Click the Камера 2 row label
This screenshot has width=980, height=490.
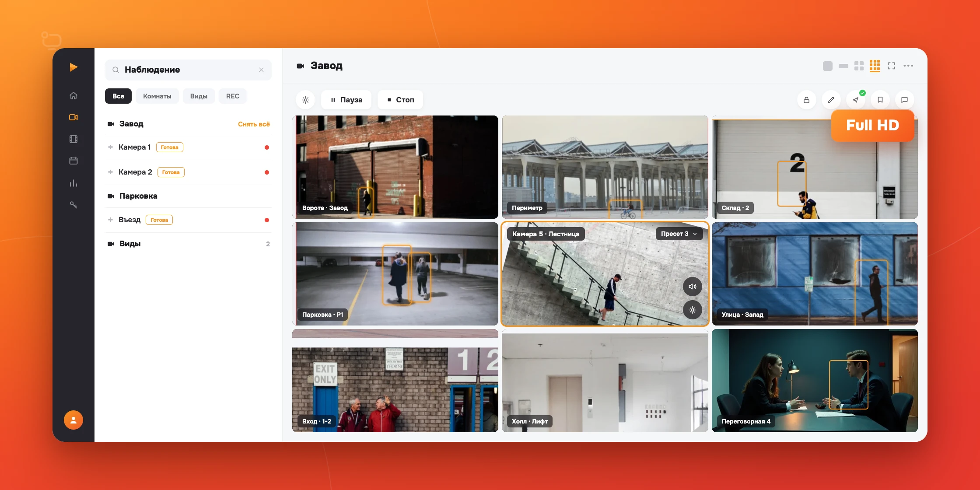point(135,172)
